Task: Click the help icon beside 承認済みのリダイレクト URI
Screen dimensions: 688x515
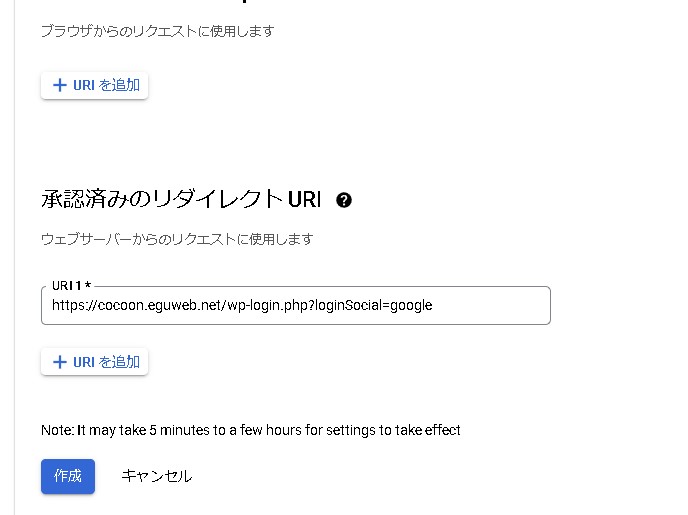Action: pyautogui.click(x=344, y=200)
